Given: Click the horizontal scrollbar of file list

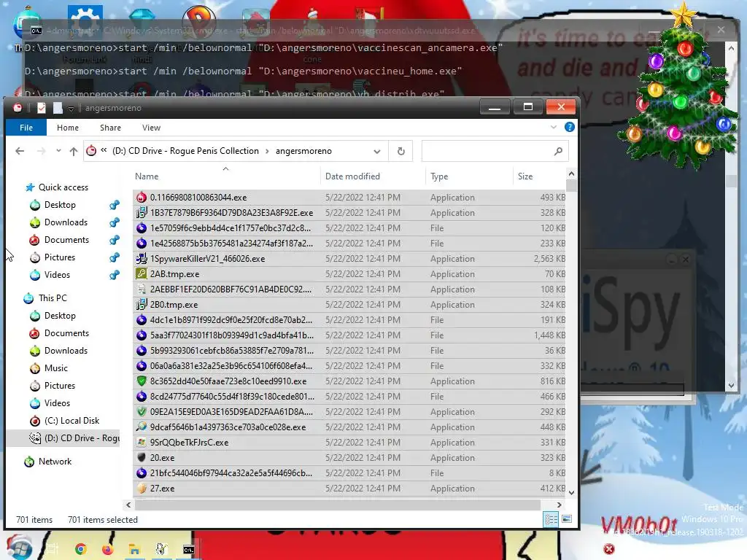Looking at the screenshot, I should click(x=337, y=505).
